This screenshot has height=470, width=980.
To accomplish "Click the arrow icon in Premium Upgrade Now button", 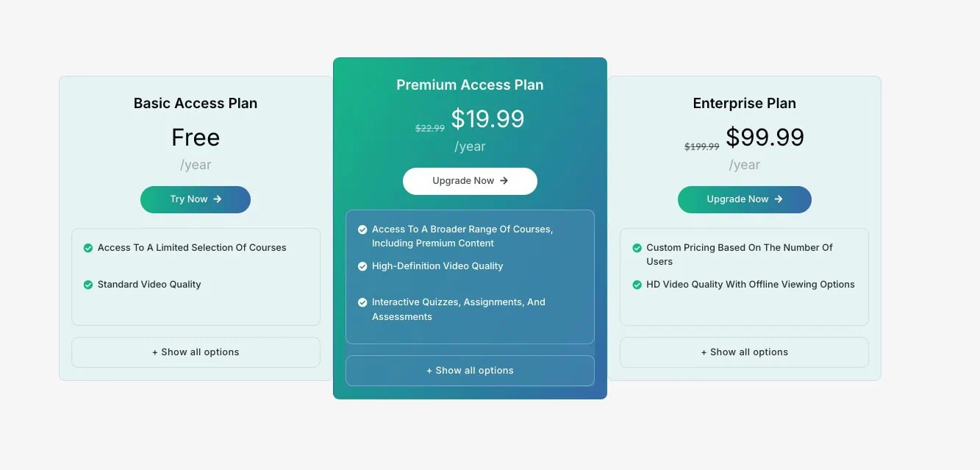I will pos(504,181).
